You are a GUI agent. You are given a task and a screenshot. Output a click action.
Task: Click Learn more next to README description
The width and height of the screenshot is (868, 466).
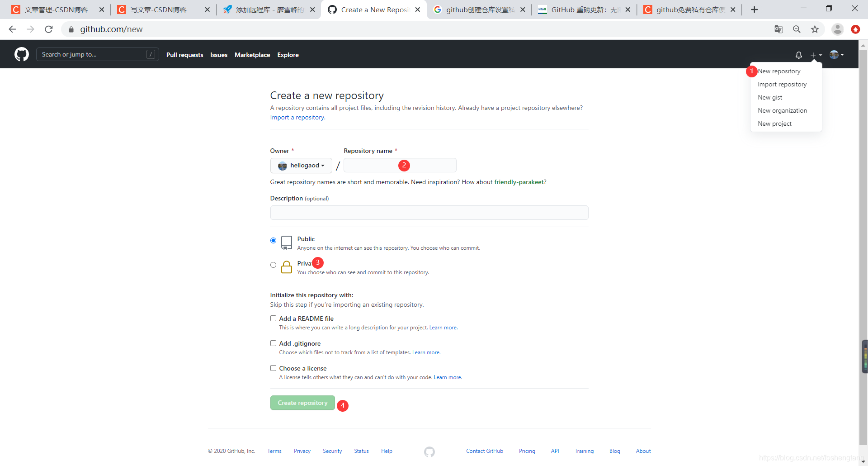[443, 328]
